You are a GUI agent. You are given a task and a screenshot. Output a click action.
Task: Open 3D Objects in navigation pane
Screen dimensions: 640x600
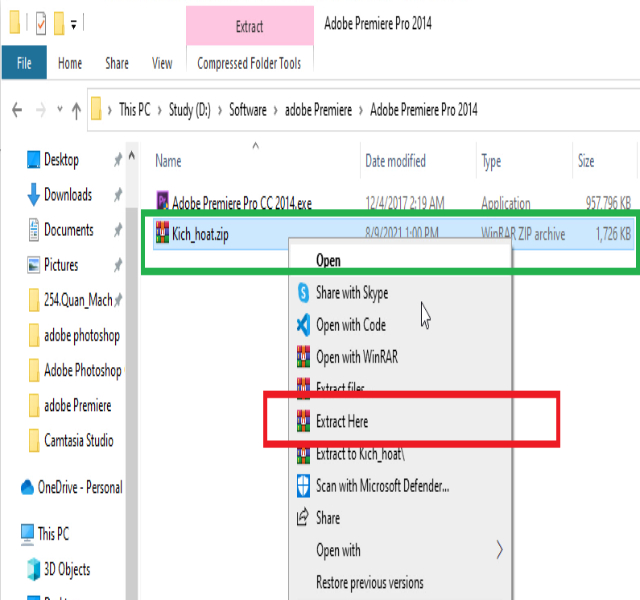tap(67, 569)
